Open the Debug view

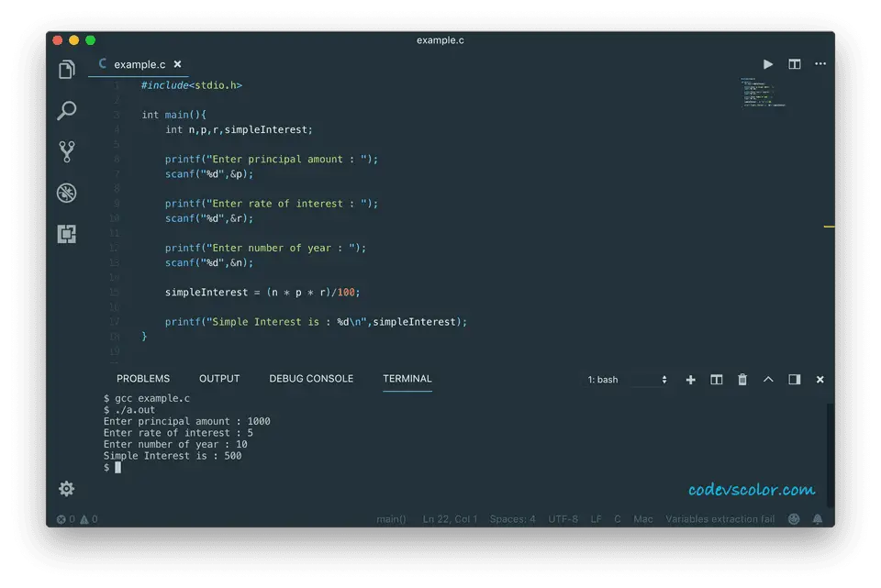(x=66, y=193)
